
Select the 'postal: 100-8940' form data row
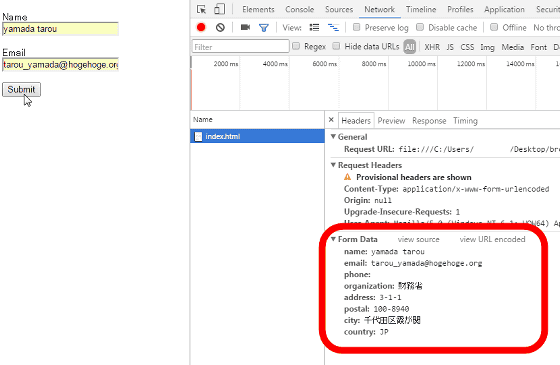376,309
